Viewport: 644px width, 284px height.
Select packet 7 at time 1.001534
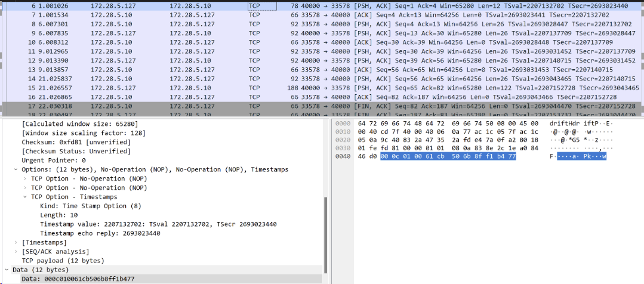(x=322, y=15)
